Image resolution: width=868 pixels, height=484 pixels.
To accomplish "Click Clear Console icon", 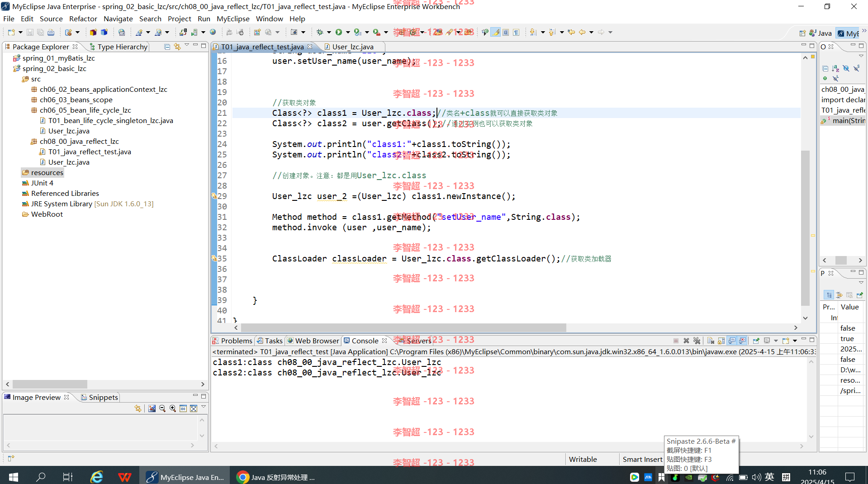I will pyautogui.click(x=711, y=341).
